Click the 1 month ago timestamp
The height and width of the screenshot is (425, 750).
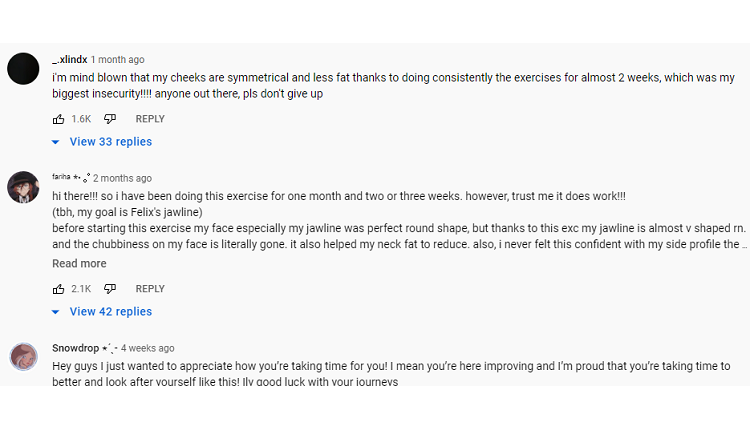tap(118, 60)
